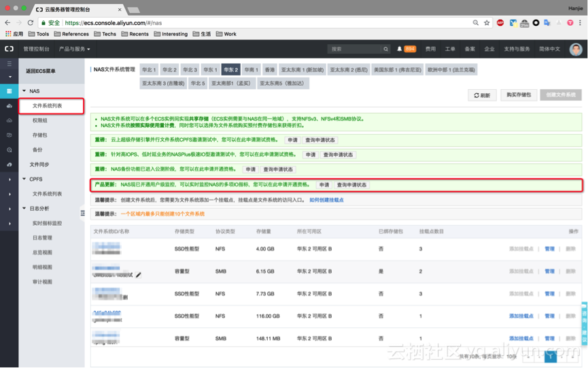Click the 购买存储包 button
Image resolution: width=588 pixels, height=368 pixels.
tap(519, 95)
